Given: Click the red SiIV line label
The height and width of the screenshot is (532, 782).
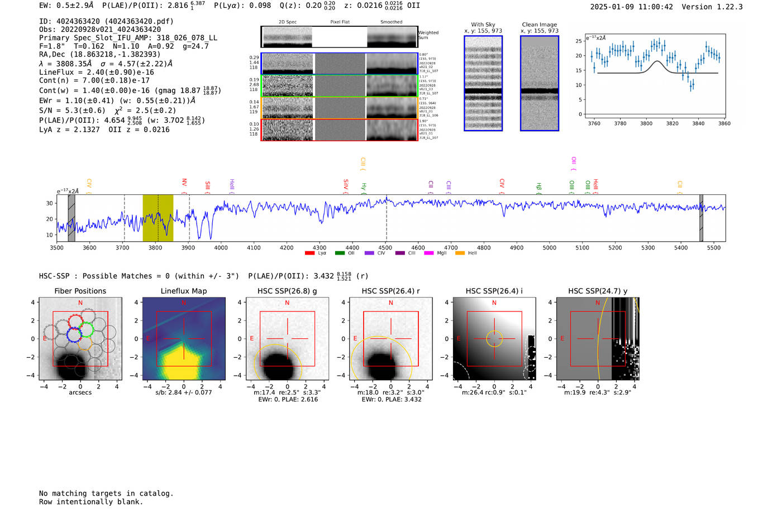Looking at the screenshot, I should [x=346, y=186].
